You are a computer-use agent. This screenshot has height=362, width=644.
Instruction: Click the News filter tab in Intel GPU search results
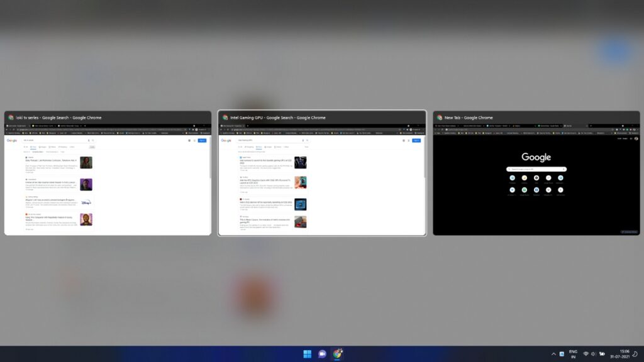[x=259, y=147]
